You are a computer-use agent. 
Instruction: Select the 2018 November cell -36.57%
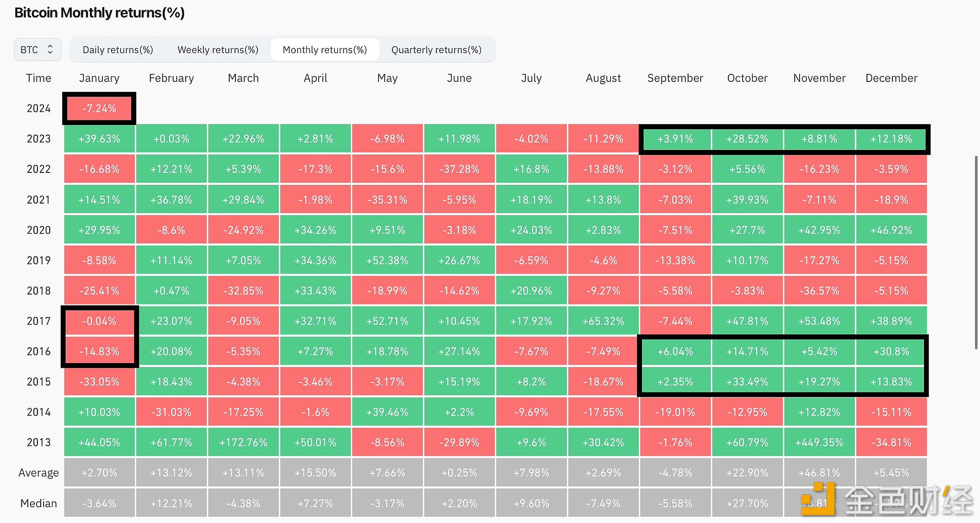(819, 291)
